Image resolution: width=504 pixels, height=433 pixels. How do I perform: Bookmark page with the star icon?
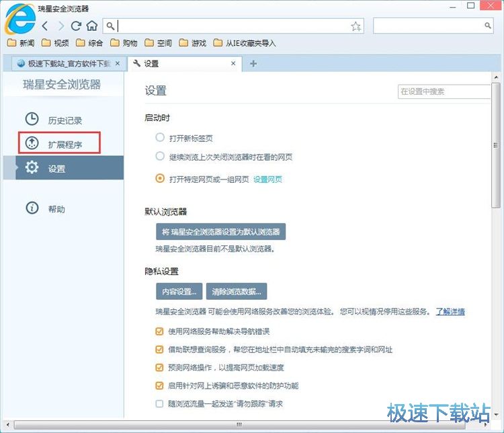pos(355,26)
